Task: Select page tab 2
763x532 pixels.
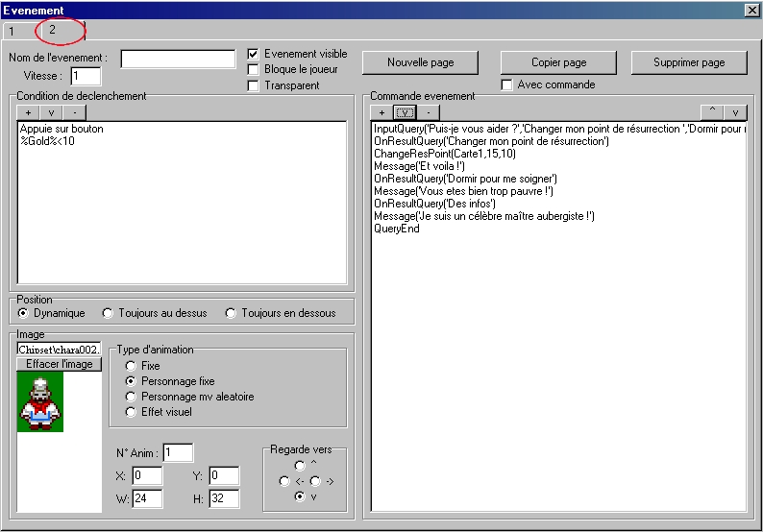Action: (x=53, y=31)
